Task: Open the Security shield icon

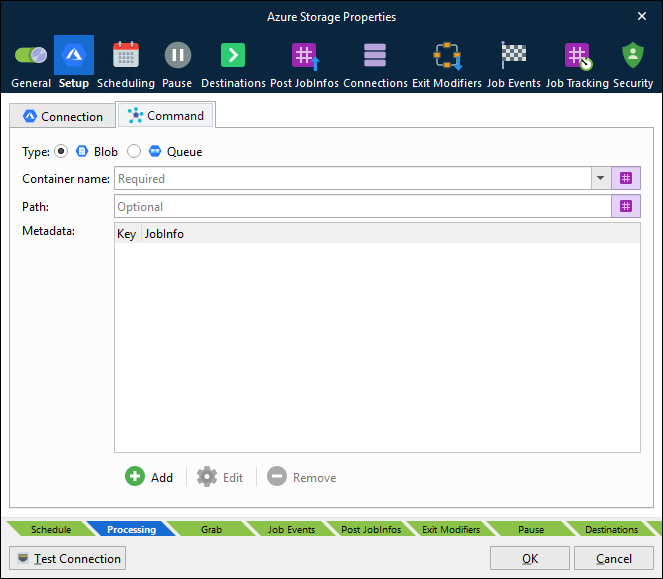Action: pyautogui.click(x=633, y=55)
